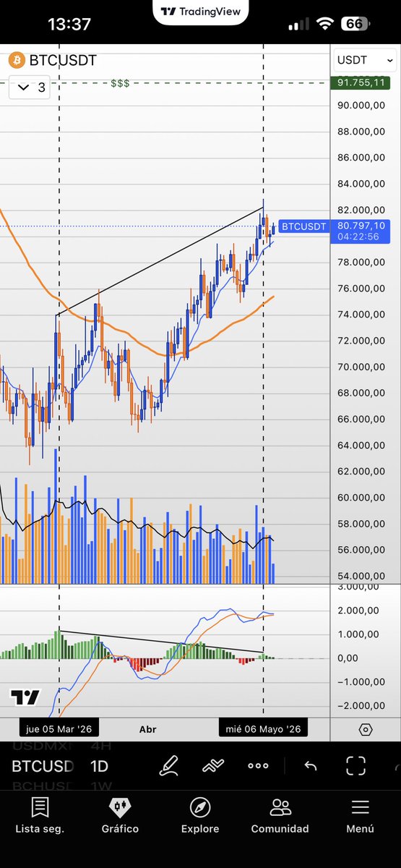401x868 pixels.
Task: Select the jue 05 Mar '26 date marker
Action: tap(59, 728)
